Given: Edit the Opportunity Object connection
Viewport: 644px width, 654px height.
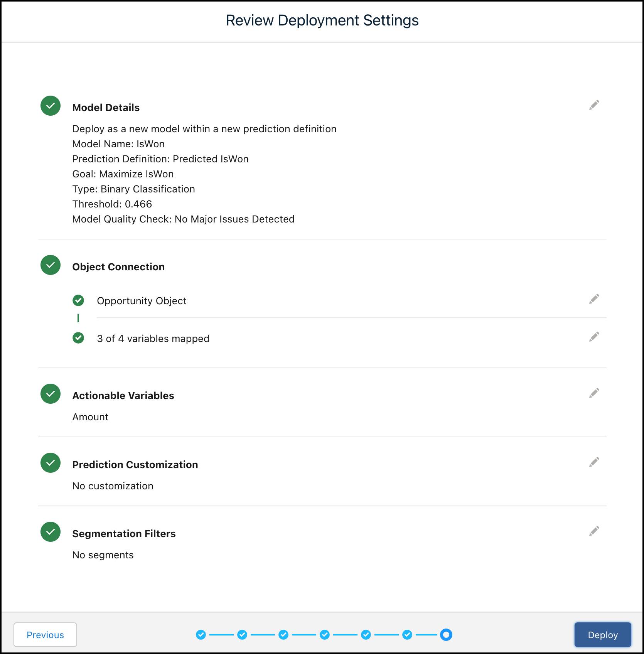Looking at the screenshot, I should coord(593,298).
